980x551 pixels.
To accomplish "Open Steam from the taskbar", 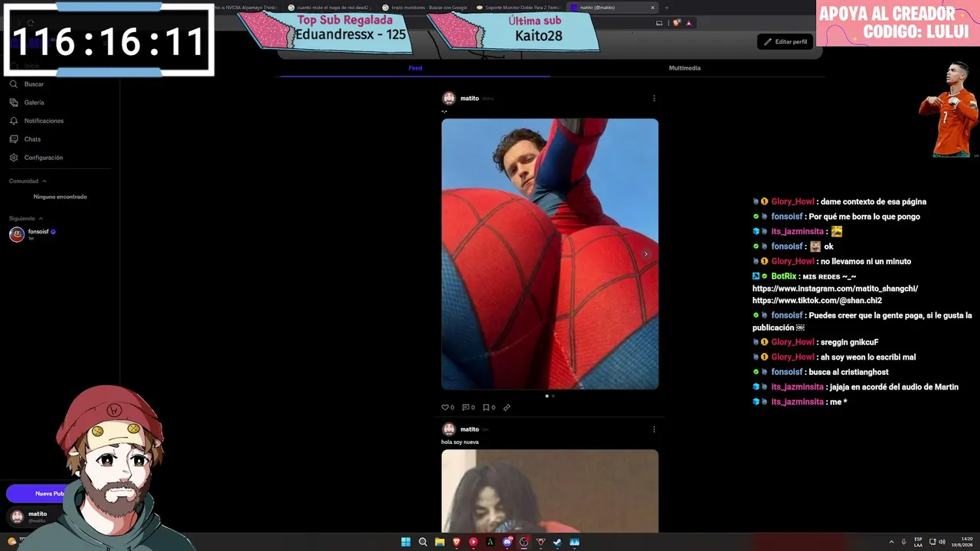I will 557,542.
